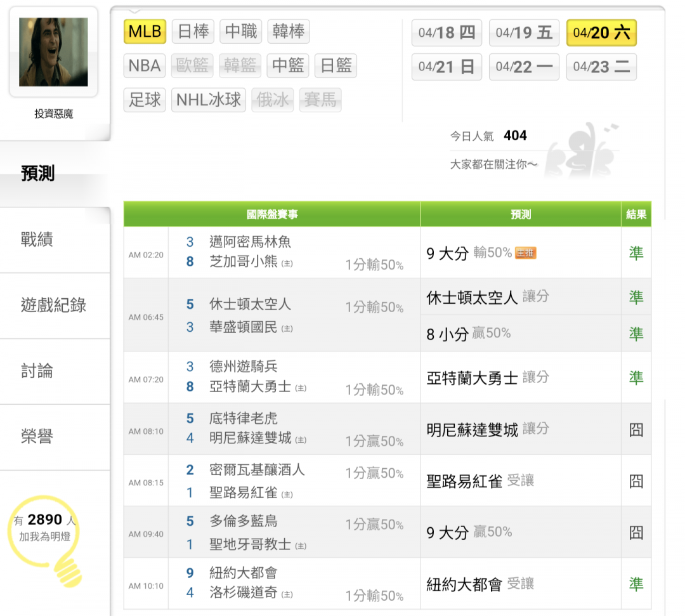Click the 明尼蘇達雙城 讓分 prediction
Image resolution: width=685 pixels, height=616 pixels.
tap(488, 429)
